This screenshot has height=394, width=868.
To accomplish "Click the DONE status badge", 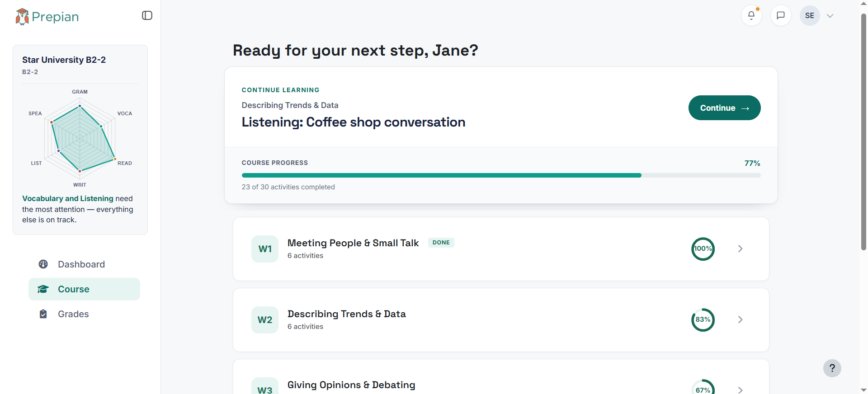I will point(441,243).
